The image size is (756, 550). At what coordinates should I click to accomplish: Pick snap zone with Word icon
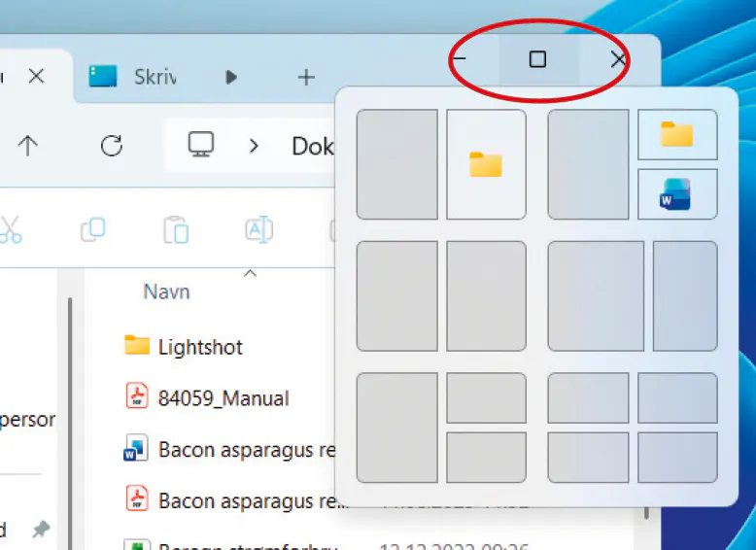point(677,194)
